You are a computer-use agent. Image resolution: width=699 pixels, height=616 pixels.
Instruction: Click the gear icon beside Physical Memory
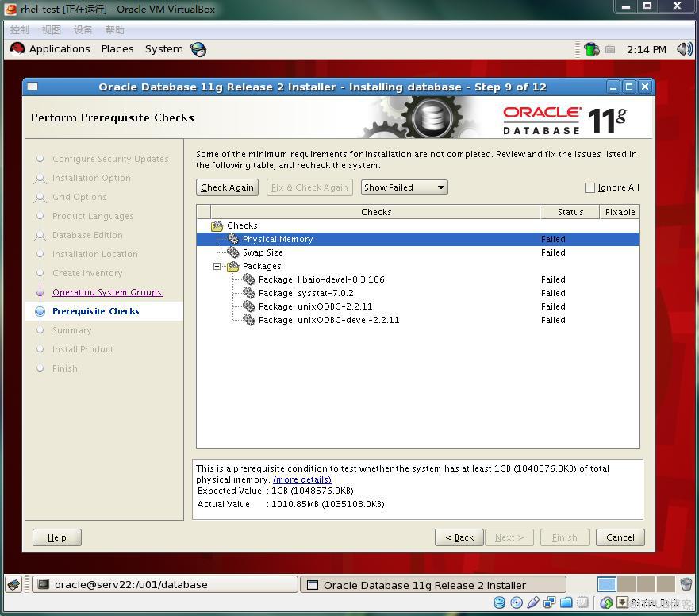232,239
